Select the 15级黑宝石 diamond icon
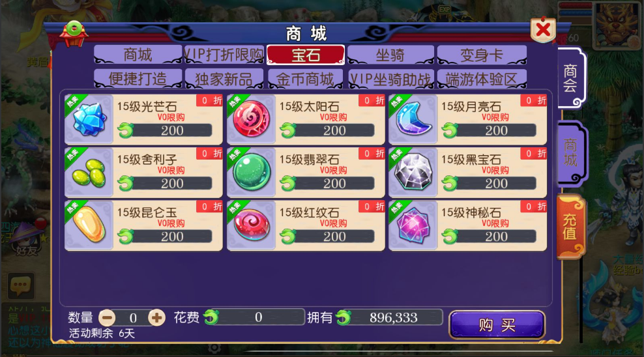Screen dimensions: 644x357 pyautogui.click(x=413, y=172)
